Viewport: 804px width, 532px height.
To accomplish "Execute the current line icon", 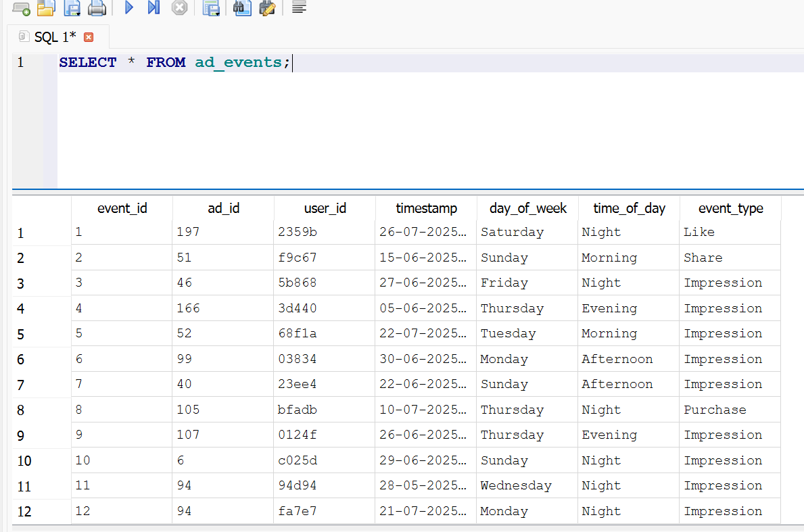I will coord(153,8).
